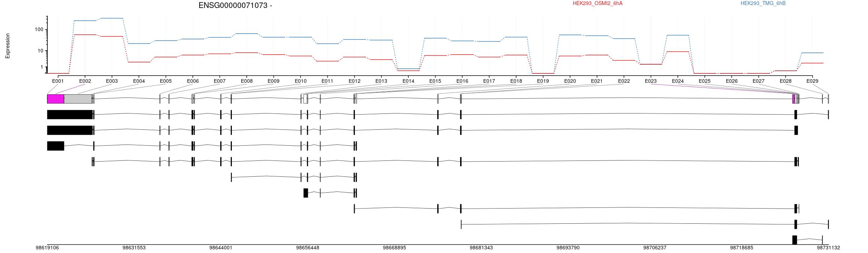Click genomic coordinate 98656448
868x253 pixels.
click(x=307, y=248)
